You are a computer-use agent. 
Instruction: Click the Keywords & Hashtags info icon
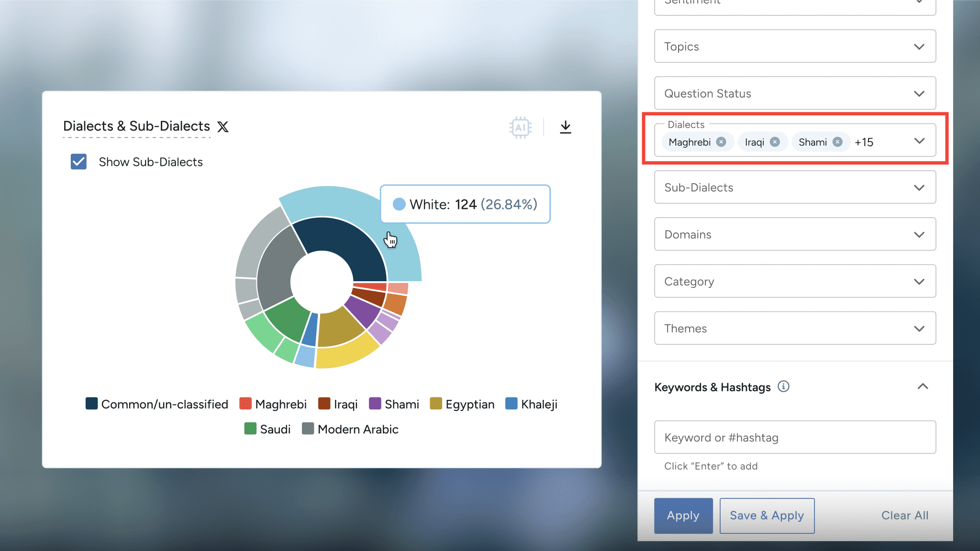(783, 386)
